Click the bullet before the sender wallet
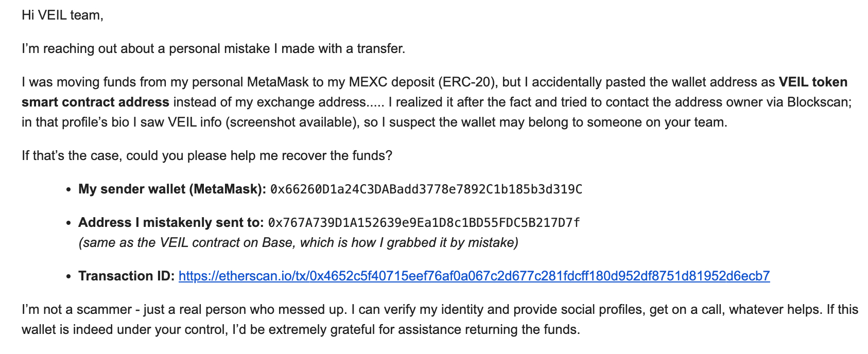Image resolution: width=868 pixels, height=354 pixels. tap(68, 190)
